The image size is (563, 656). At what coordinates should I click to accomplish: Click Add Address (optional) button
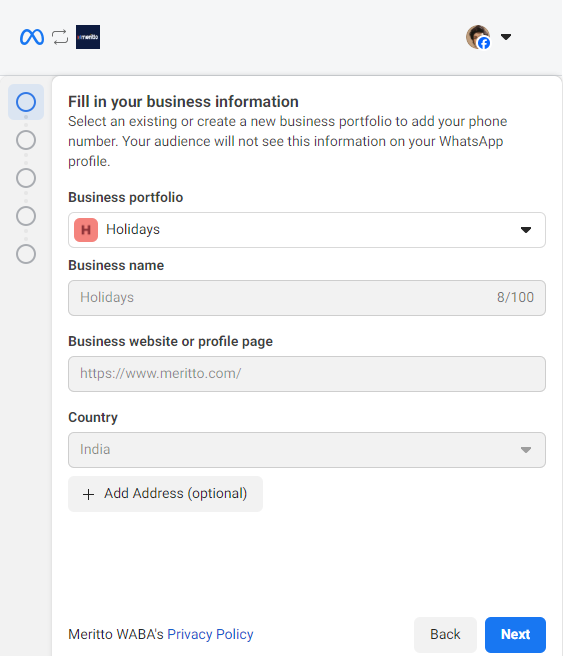pos(165,494)
